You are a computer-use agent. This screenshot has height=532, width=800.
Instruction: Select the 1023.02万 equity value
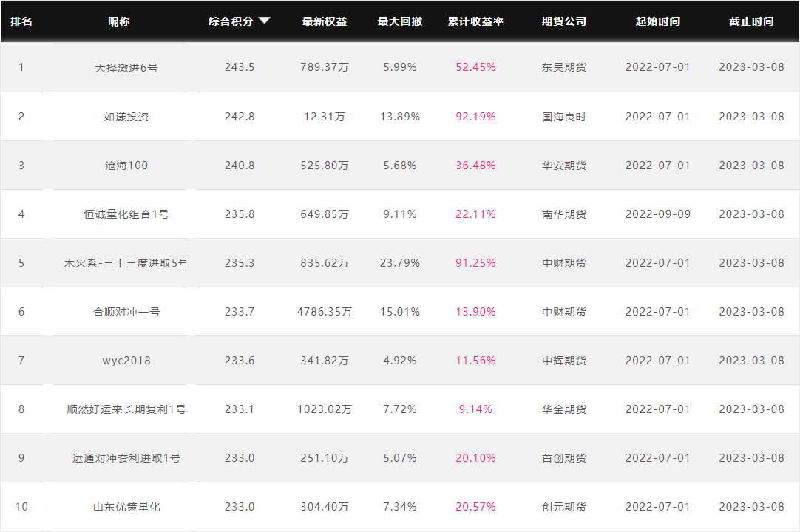[325, 409]
